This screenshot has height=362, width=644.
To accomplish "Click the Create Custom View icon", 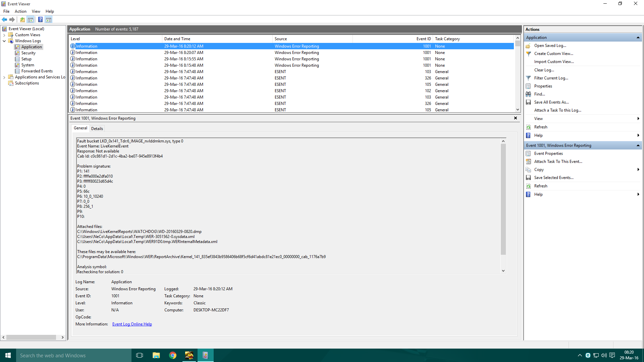I will (528, 54).
